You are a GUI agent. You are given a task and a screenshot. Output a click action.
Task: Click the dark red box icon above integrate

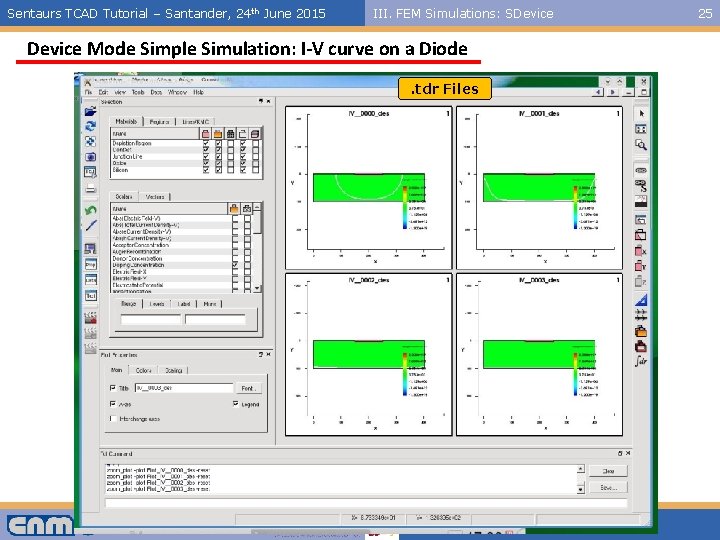(x=641, y=346)
